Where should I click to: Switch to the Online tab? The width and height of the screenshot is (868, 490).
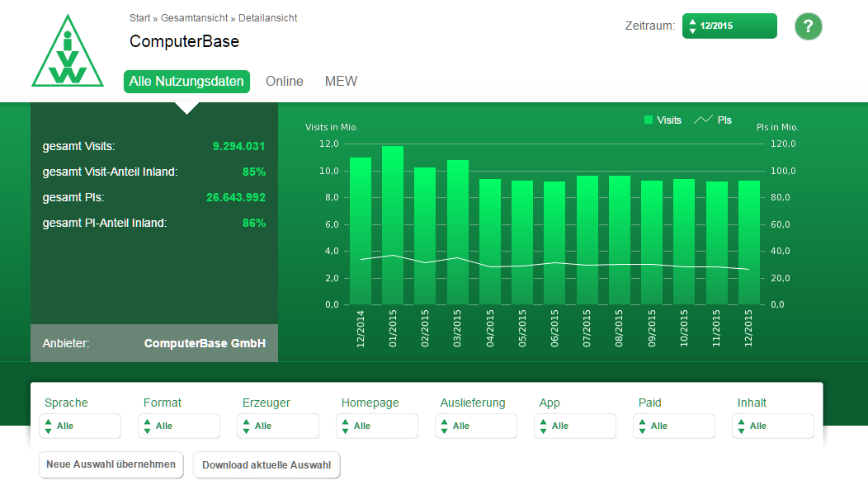(x=285, y=82)
